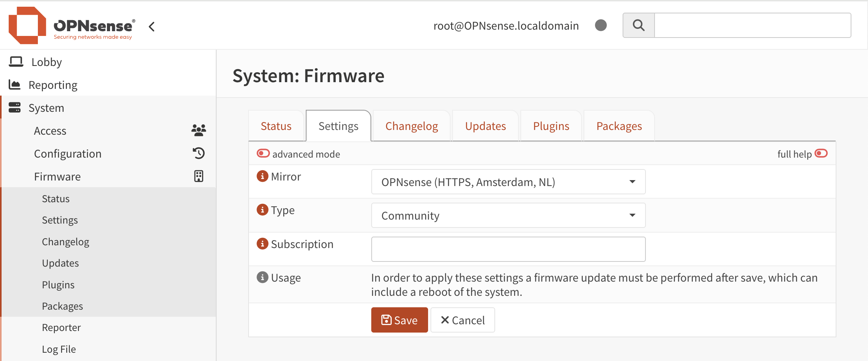Collapse sidebar with the chevron arrow

click(152, 26)
